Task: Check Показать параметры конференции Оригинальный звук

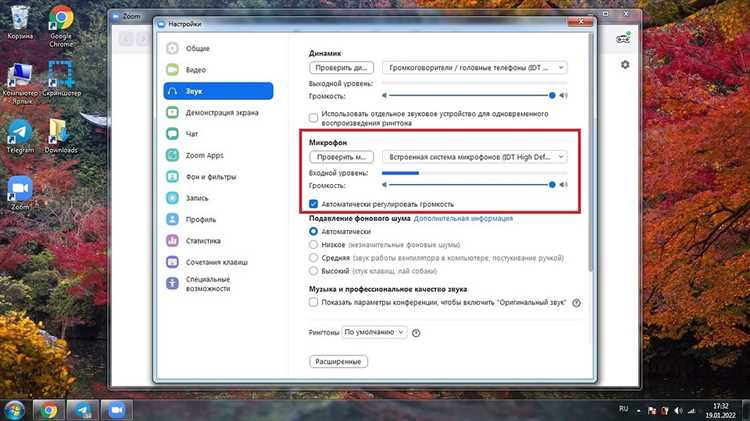Action: (x=313, y=302)
